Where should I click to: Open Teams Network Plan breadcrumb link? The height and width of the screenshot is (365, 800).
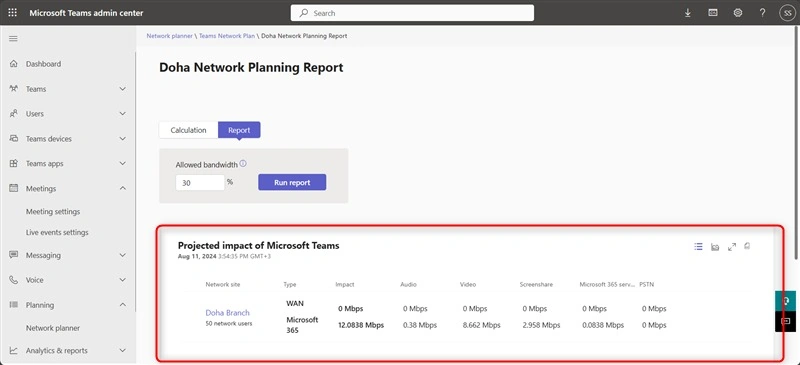pyautogui.click(x=227, y=36)
